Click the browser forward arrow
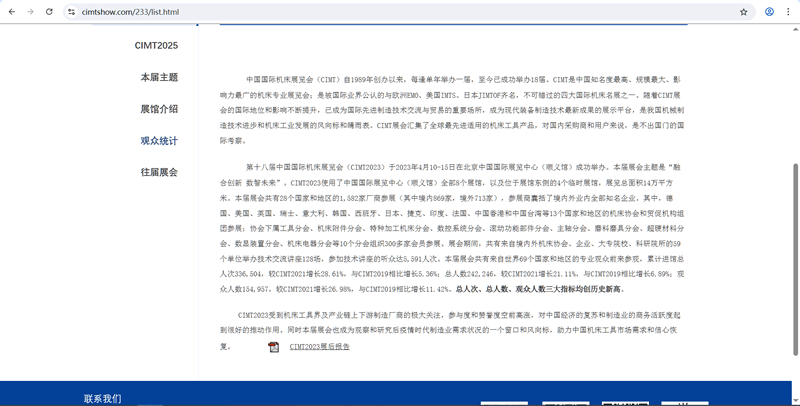 [30, 12]
